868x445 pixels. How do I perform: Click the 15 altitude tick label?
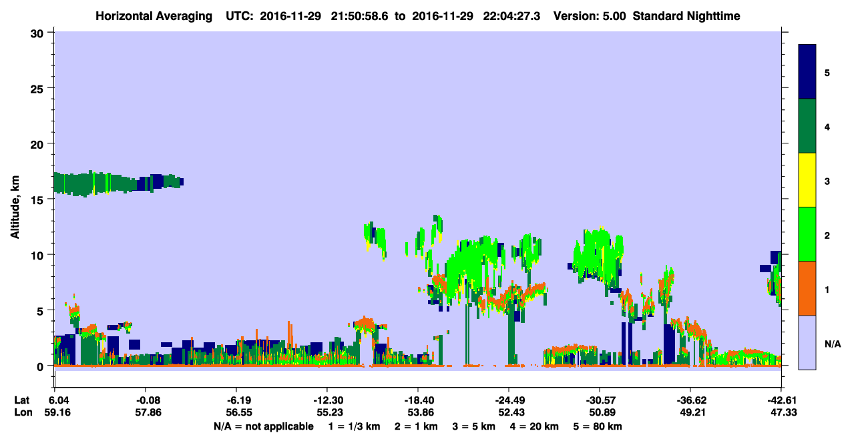point(39,199)
